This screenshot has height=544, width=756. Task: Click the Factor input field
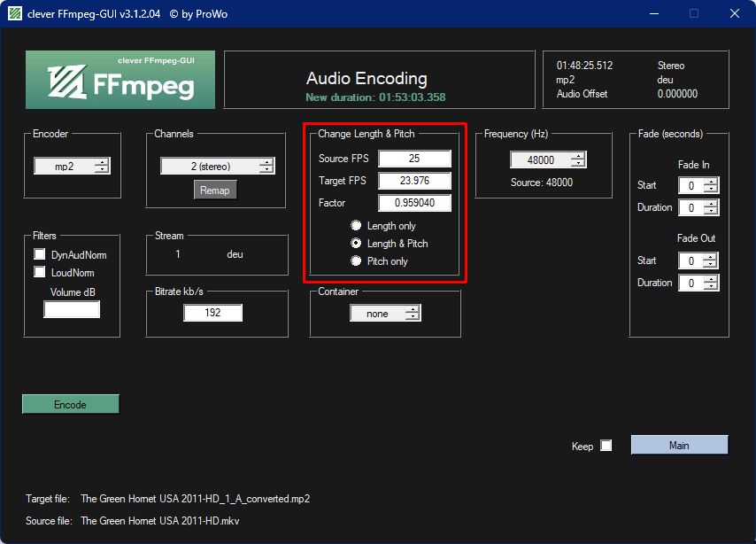coord(414,203)
